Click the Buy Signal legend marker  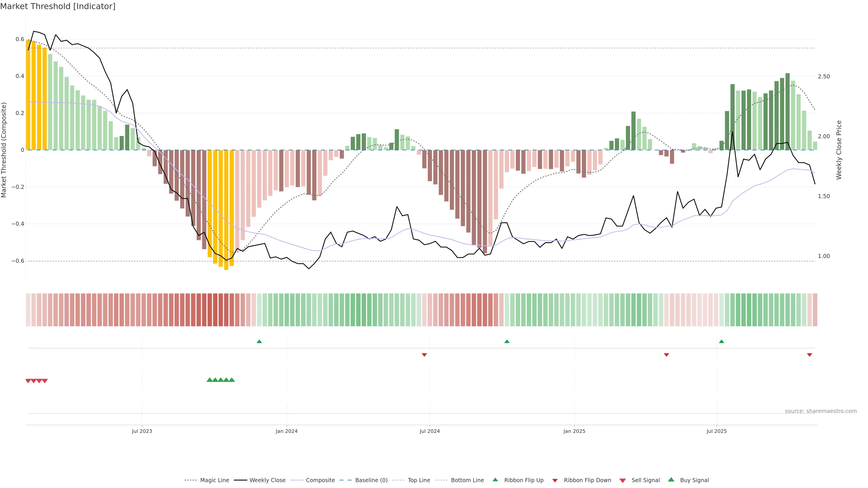coord(671,480)
